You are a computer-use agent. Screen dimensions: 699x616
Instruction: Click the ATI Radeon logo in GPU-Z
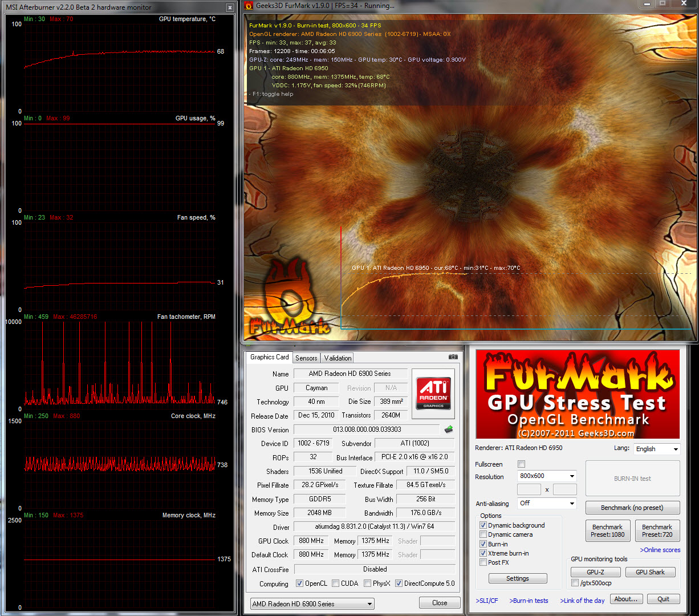(x=434, y=393)
